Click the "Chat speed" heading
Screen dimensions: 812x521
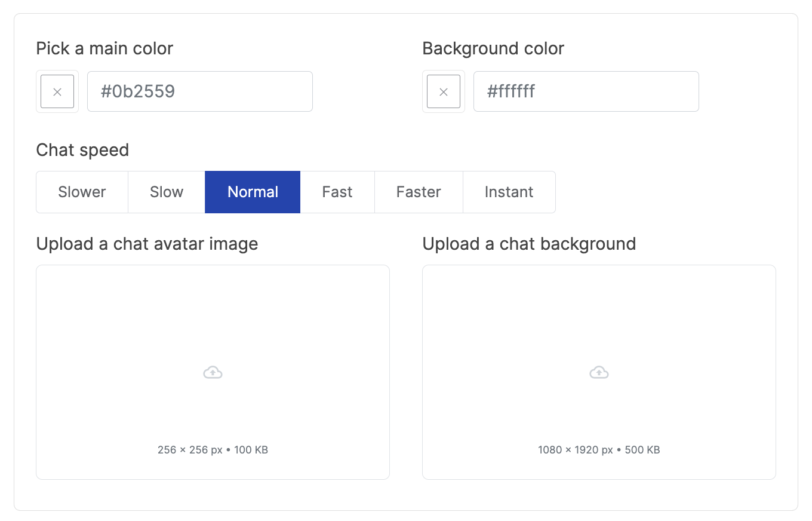82,149
